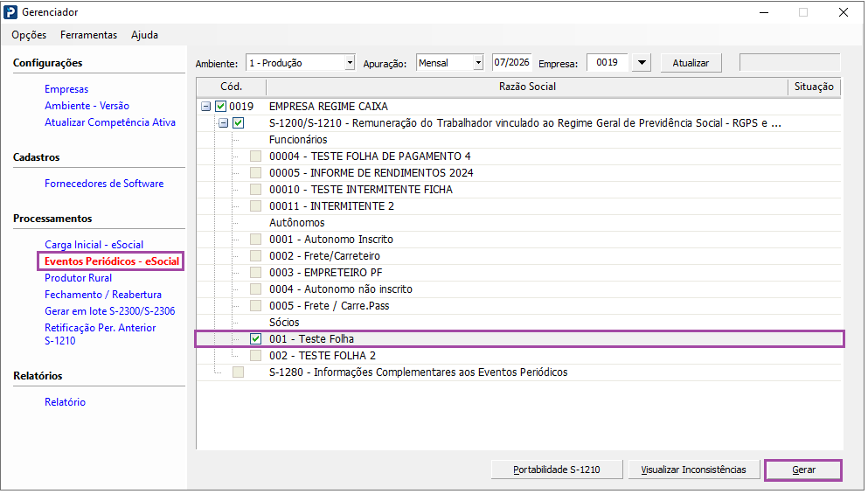Open the Opções menu
The image size is (868, 494).
[x=29, y=35]
